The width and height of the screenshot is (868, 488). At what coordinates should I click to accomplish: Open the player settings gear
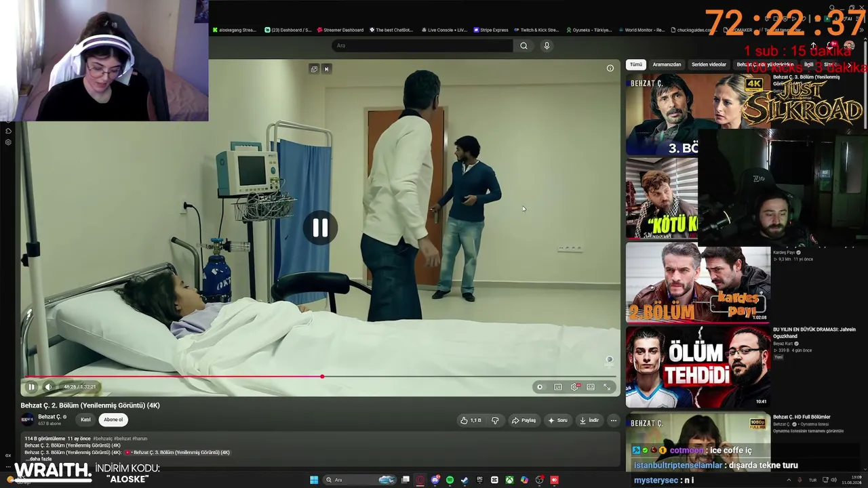click(x=574, y=387)
